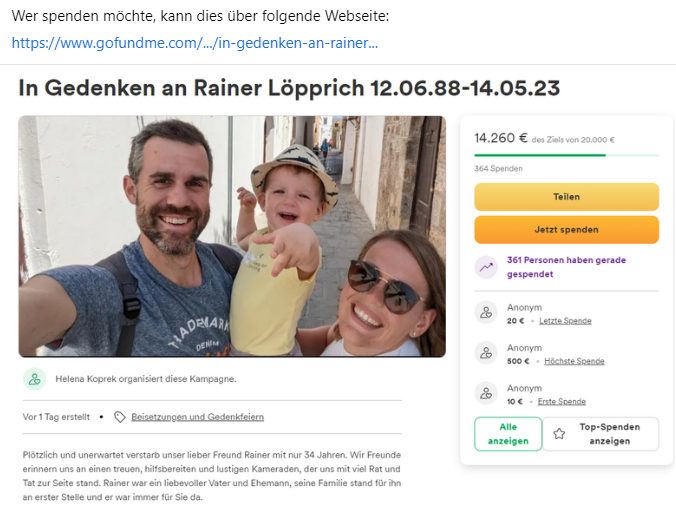676x515 pixels.
Task: Click the 361 Personen haben gerade gespendet text
Action: [566, 267]
